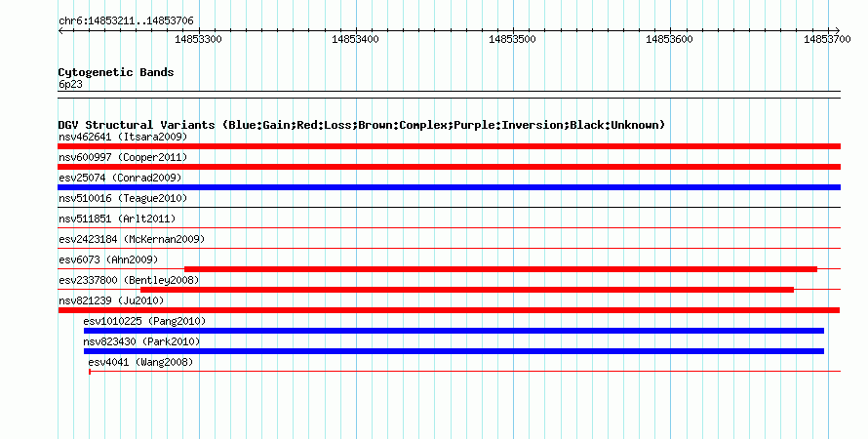Select the 14853700 ruler coordinate label
Image resolution: width=868 pixels, height=439 pixels.
click(827, 39)
